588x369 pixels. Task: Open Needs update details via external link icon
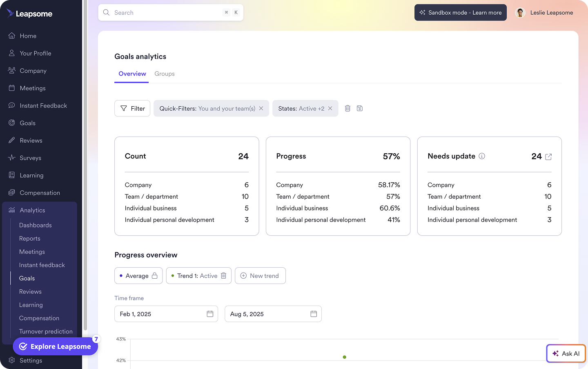548,157
